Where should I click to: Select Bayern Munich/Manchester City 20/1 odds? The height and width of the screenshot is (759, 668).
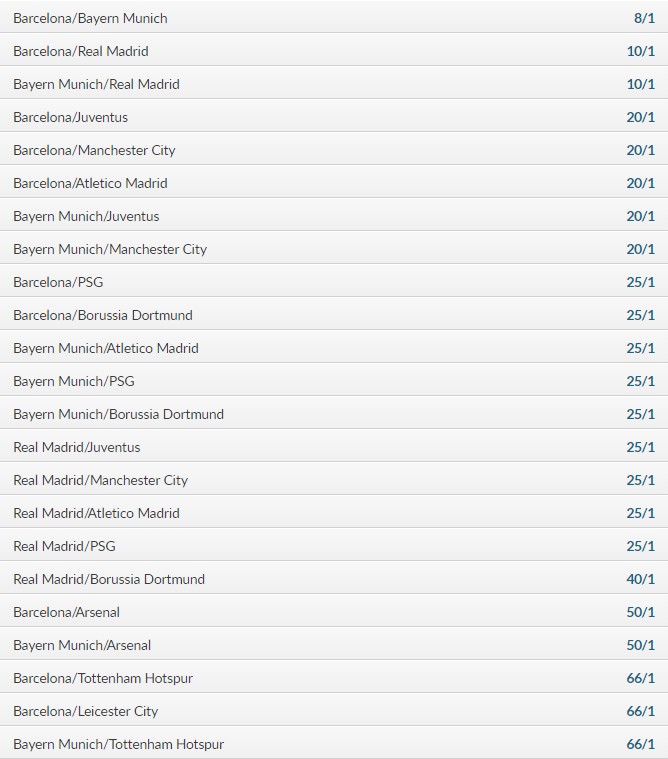[x=640, y=249]
